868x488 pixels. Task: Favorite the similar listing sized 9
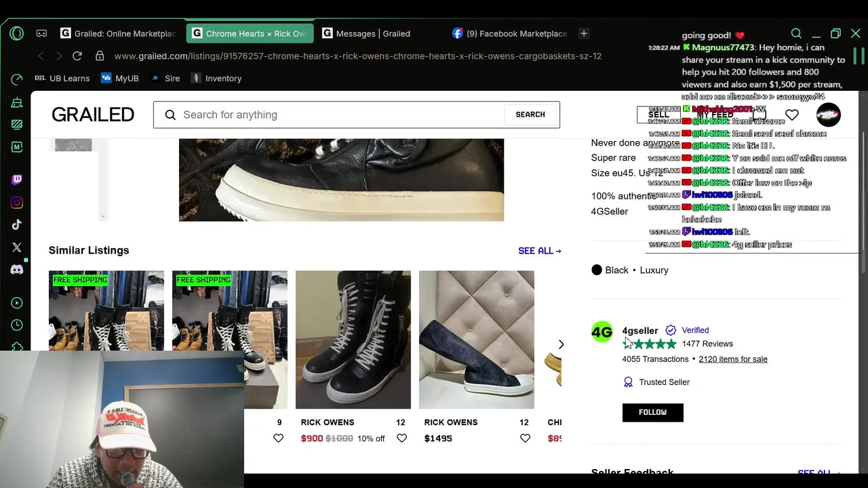(278, 439)
